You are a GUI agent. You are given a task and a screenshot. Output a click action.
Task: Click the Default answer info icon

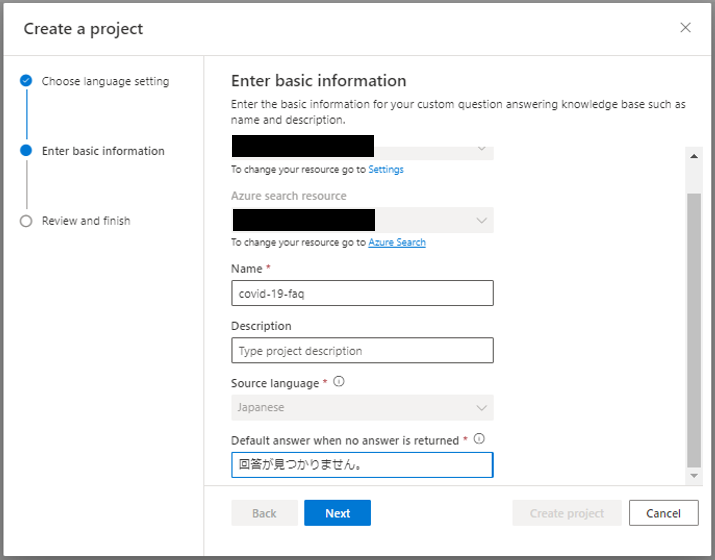[479, 439]
